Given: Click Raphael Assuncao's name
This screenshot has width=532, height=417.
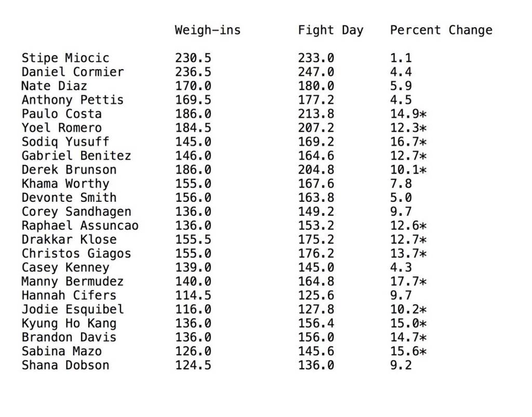Looking at the screenshot, I should (80, 226).
